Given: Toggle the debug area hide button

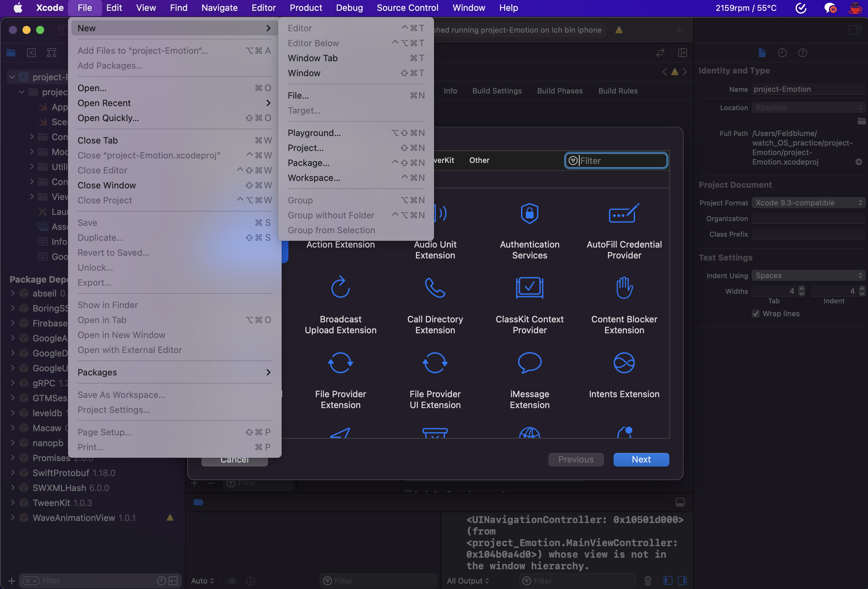Looking at the screenshot, I should coord(680,502).
